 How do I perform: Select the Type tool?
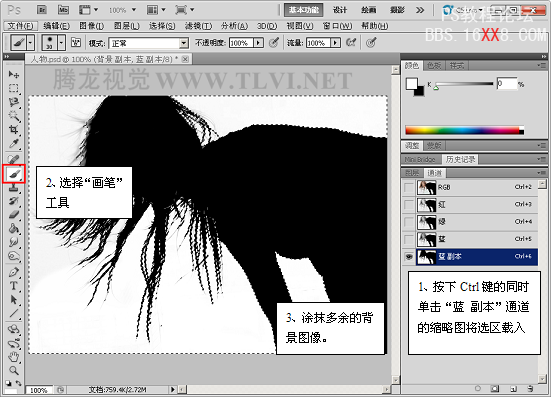point(14,286)
